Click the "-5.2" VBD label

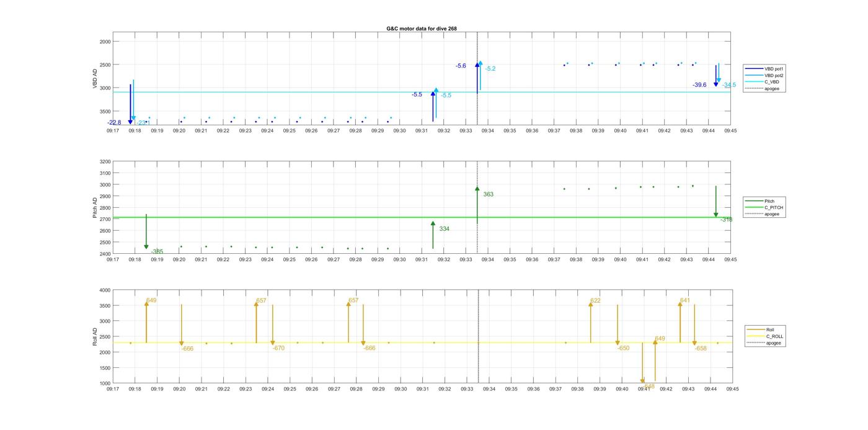coord(490,69)
